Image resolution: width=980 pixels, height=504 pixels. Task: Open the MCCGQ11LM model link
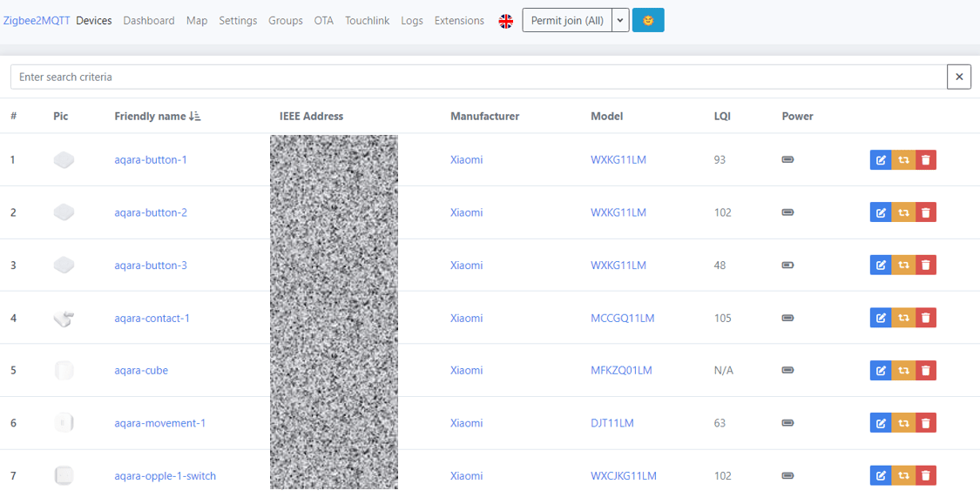pyautogui.click(x=622, y=319)
